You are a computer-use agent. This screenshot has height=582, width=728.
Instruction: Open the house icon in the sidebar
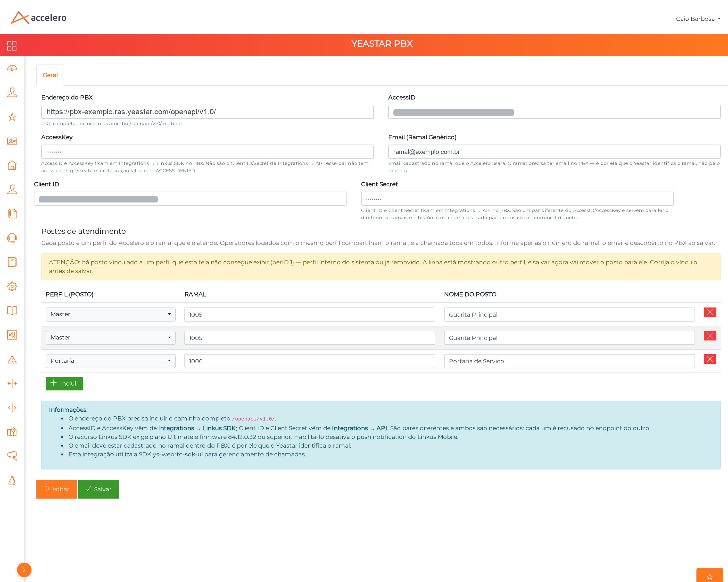12,165
